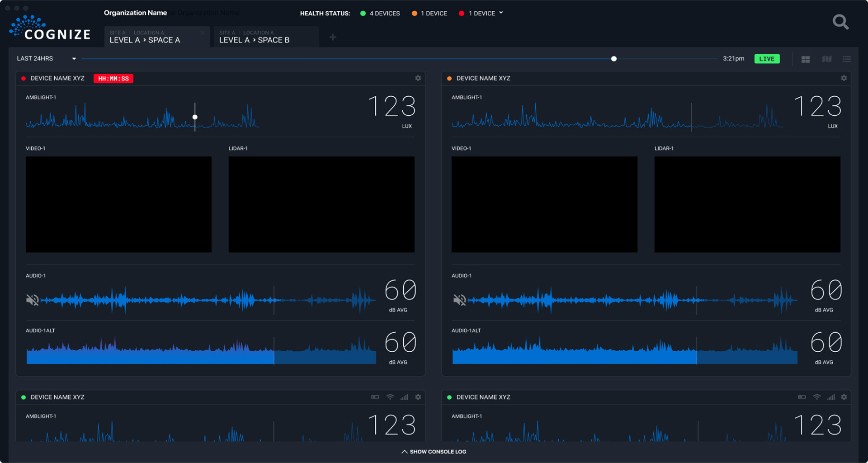Click the Cognize logo

coord(50,28)
